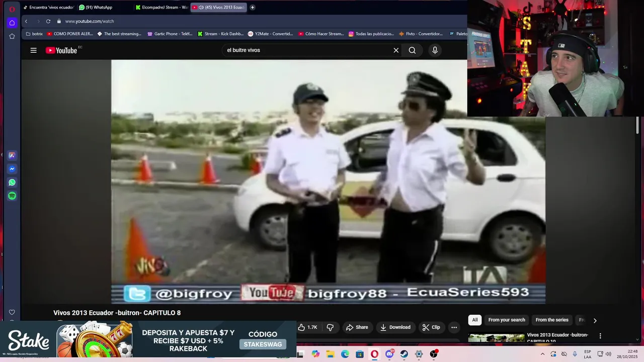The image size is (644, 362).
Task: Click the YouTube search field
Action: point(307,50)
